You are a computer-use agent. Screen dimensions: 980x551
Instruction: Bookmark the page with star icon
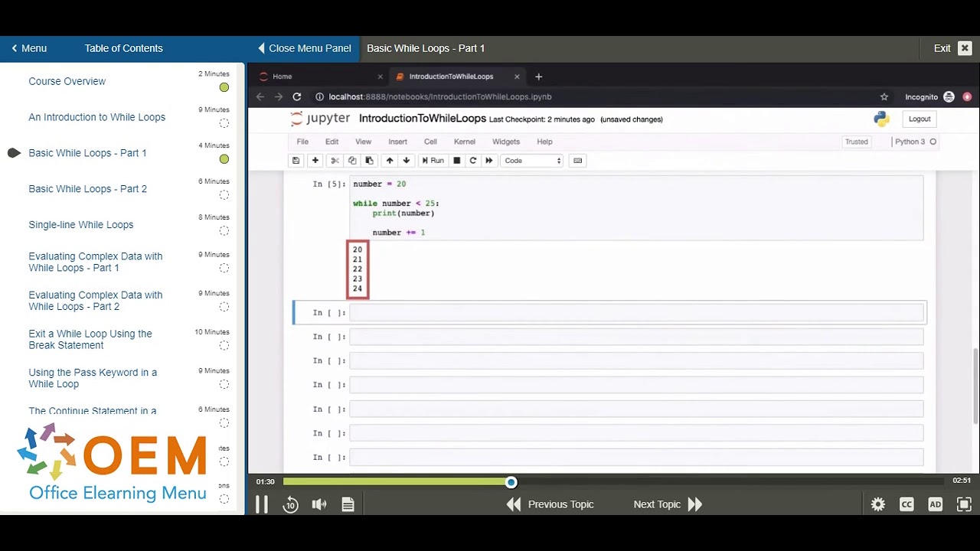884,96
